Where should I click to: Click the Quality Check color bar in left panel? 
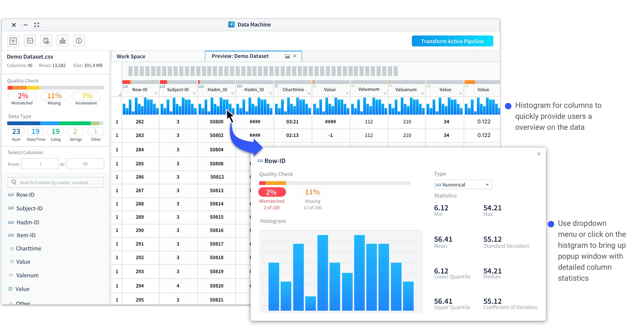click(56, 88)
